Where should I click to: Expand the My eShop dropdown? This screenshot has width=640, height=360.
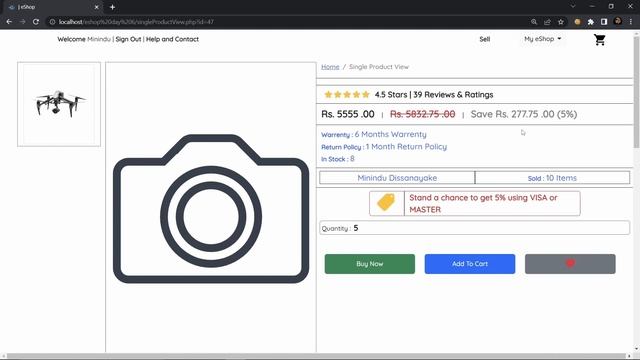[x=542, y=39]
